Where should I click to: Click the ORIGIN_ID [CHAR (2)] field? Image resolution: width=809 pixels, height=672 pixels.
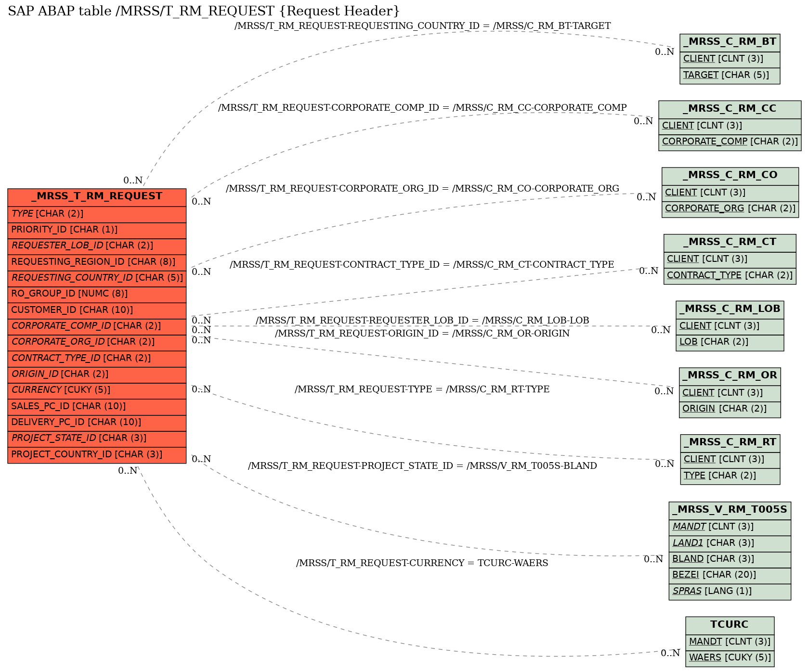pos(97,375)
